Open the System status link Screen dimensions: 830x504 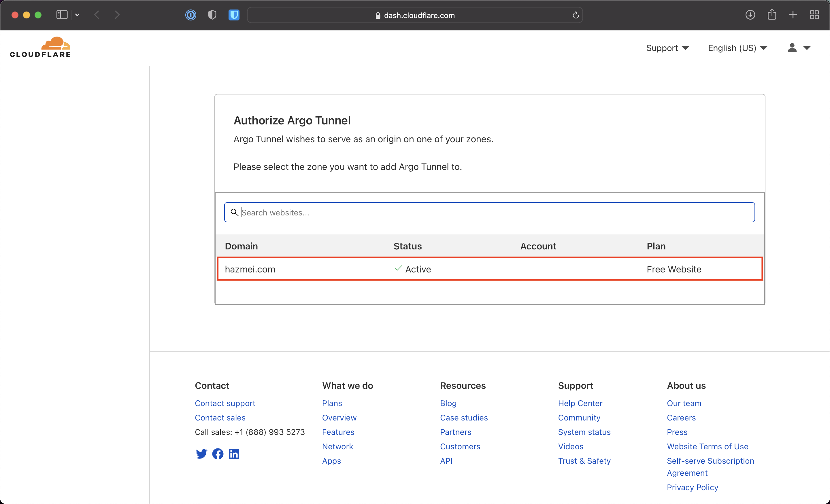[584, 432]
